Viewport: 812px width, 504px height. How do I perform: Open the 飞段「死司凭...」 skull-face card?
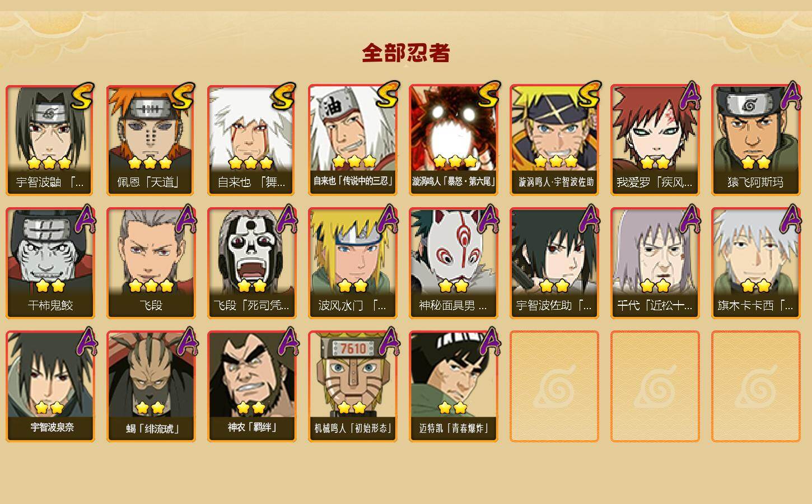tap(251, 263)
